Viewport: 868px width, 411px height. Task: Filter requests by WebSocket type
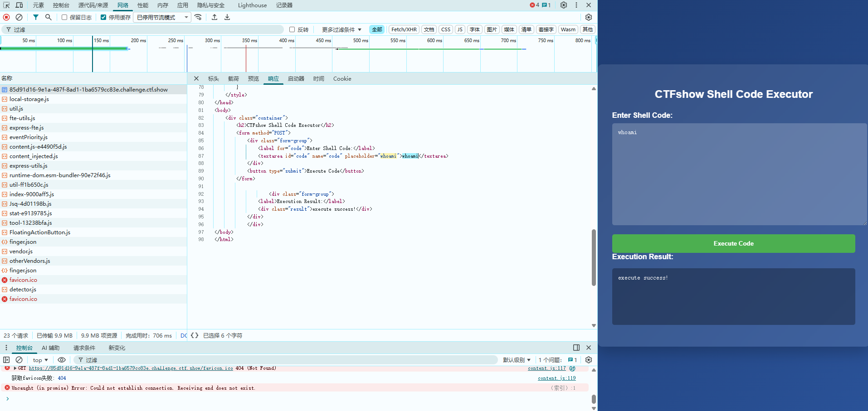(x=546, y=29)
